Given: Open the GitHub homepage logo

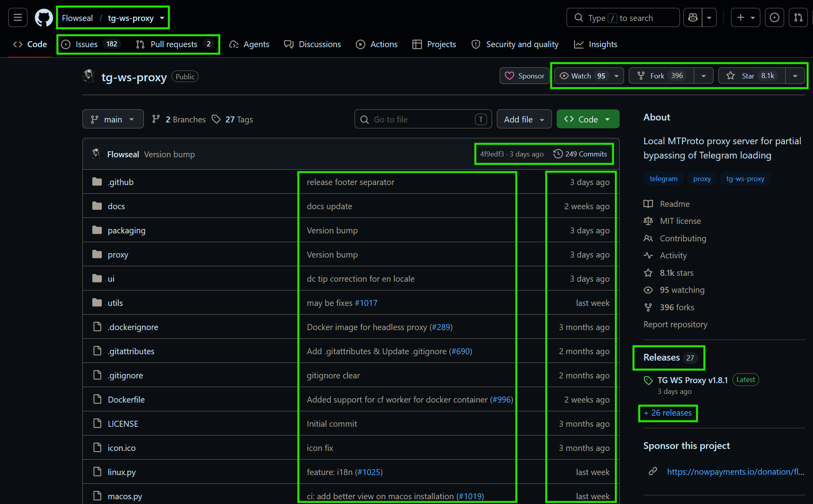Looking at the screenshot, I should tap(44, 18).
